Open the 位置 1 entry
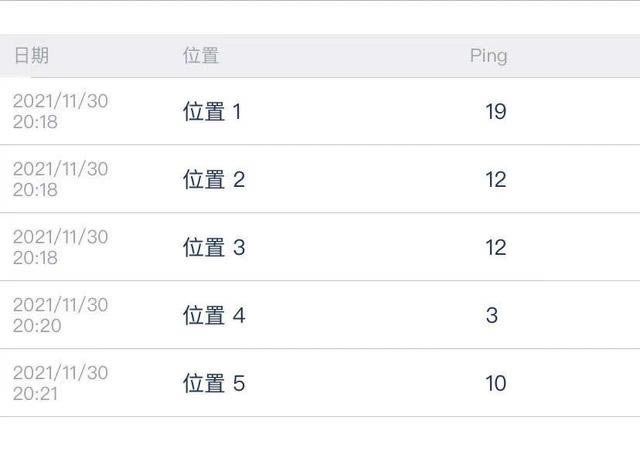Screen dimensions: 640x451 click(x=212, y=112)
